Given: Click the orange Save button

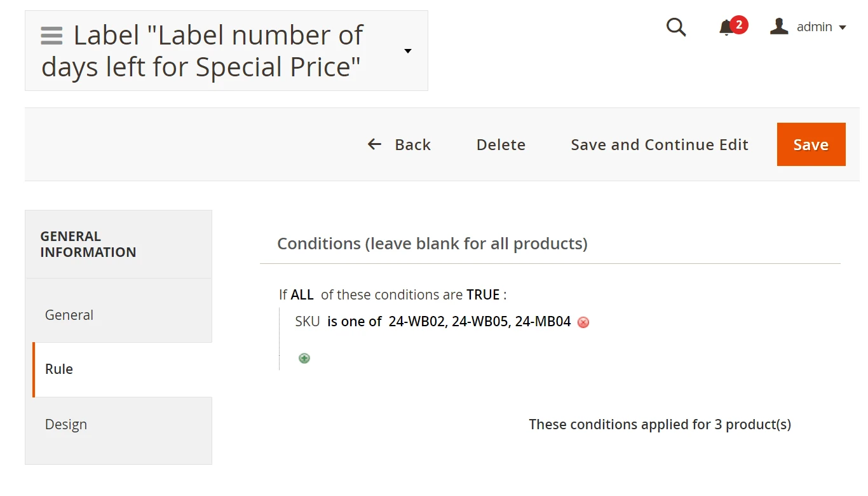Looking at the screenshot, I should [811, 145].
